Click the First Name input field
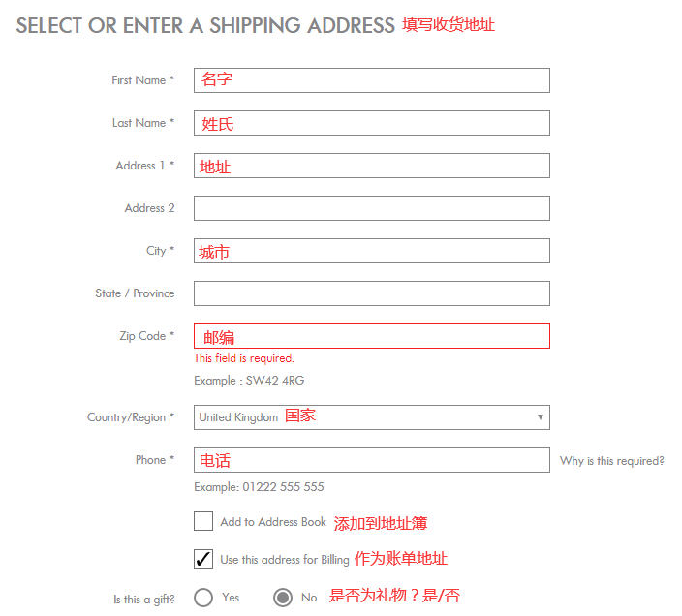682x616 pixels. click(371, 80)
